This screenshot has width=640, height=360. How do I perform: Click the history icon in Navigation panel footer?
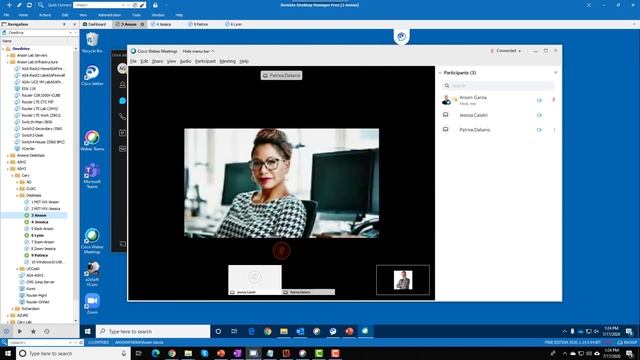(47, 331)
